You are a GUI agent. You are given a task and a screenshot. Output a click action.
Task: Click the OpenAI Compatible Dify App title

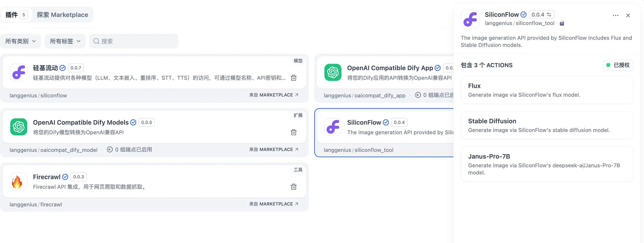[x=390, y=68]
